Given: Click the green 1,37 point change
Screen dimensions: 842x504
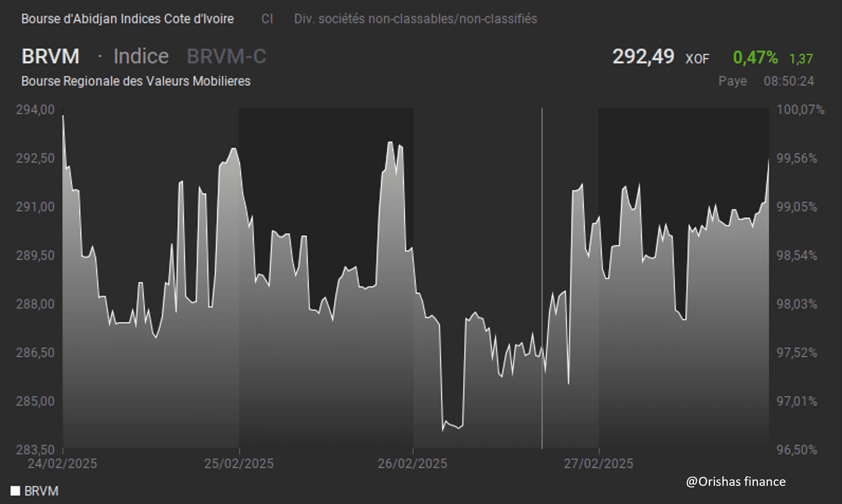Looking at the screenshot, I should pyautogui.click(x=801, y=59).
